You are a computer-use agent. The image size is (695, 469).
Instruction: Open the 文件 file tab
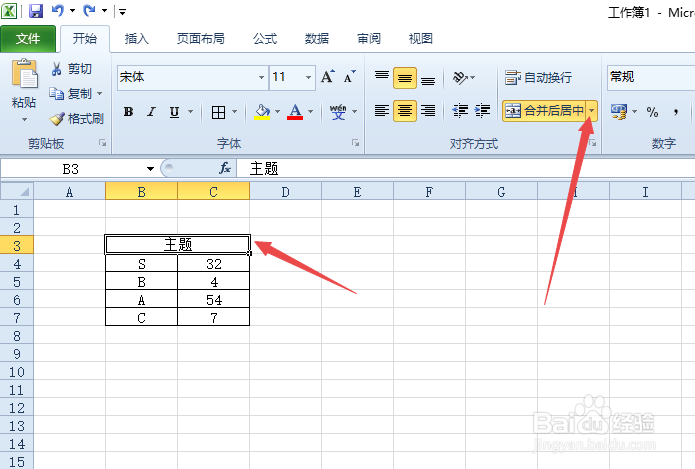point(28,39)
